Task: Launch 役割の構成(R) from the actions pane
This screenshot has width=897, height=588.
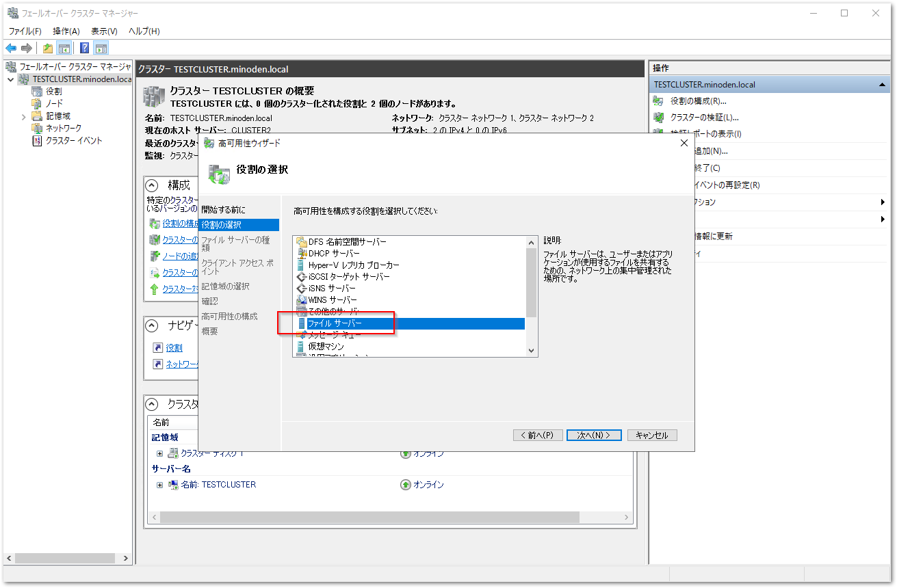Action: [x=699, y=101]
